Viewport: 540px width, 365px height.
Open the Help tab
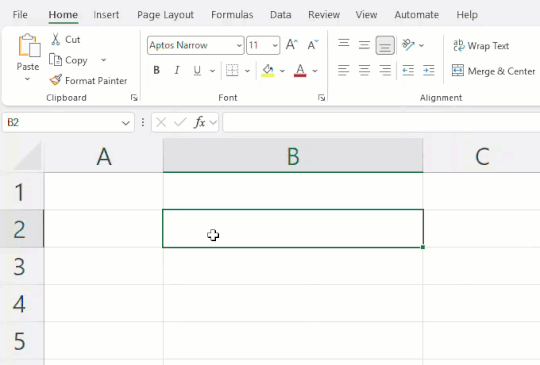pyautogui.click(x=467, y=15)
